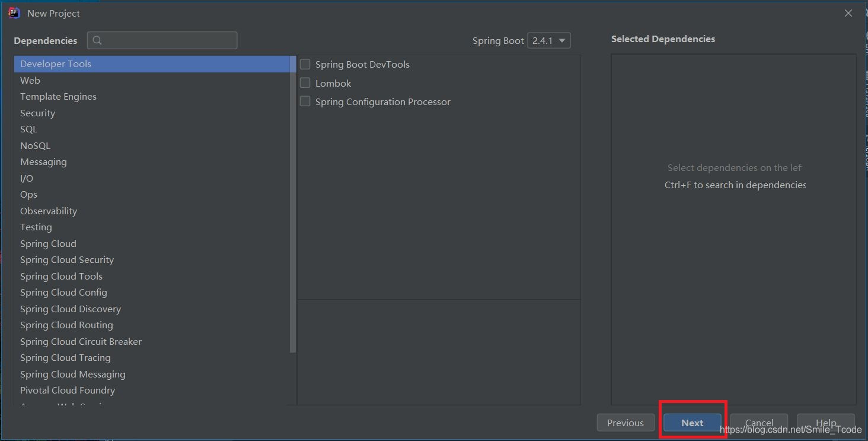Cancel the New Project wizard
This screenshot has height=441, width=868.
click(759, 423)
